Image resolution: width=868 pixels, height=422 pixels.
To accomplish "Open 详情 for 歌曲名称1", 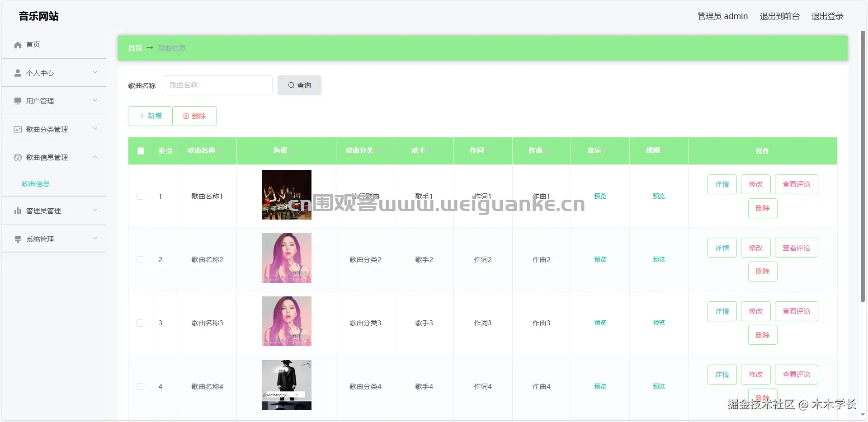I will click(722, 184).
